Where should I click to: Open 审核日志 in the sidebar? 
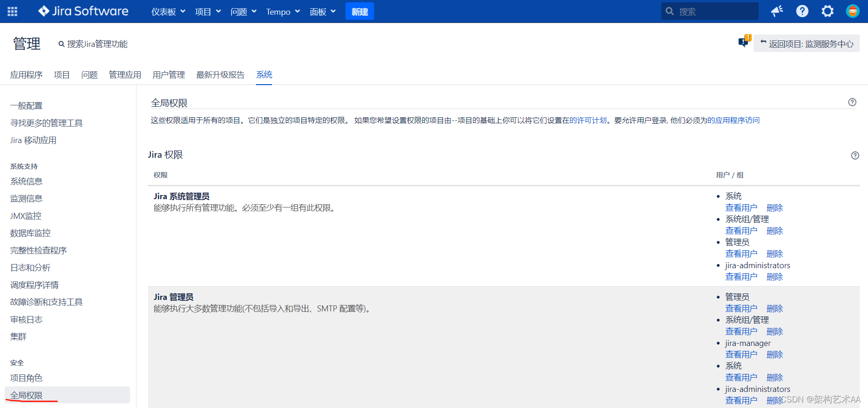click(26, 319)
